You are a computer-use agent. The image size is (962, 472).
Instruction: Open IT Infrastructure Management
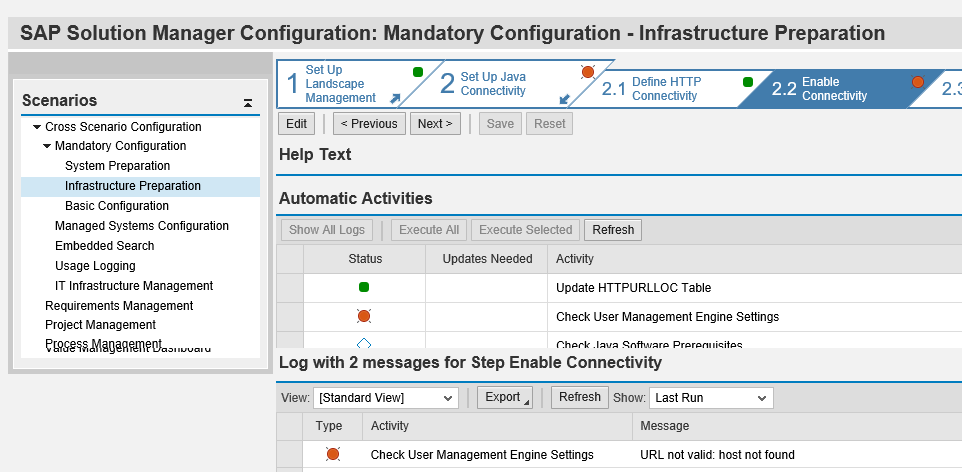click(x=134, y=285)
